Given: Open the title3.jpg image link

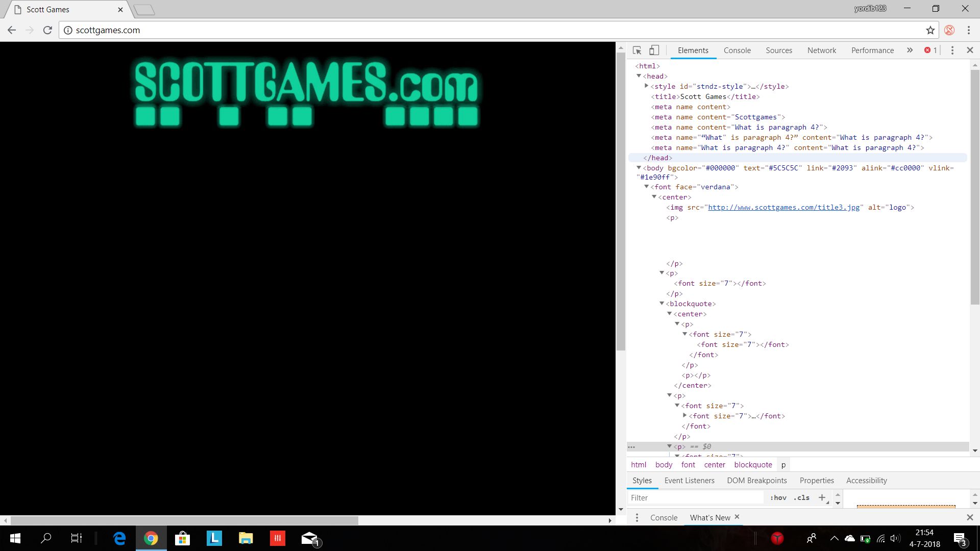Looking at the screenshot, I should tap(783, 207).
